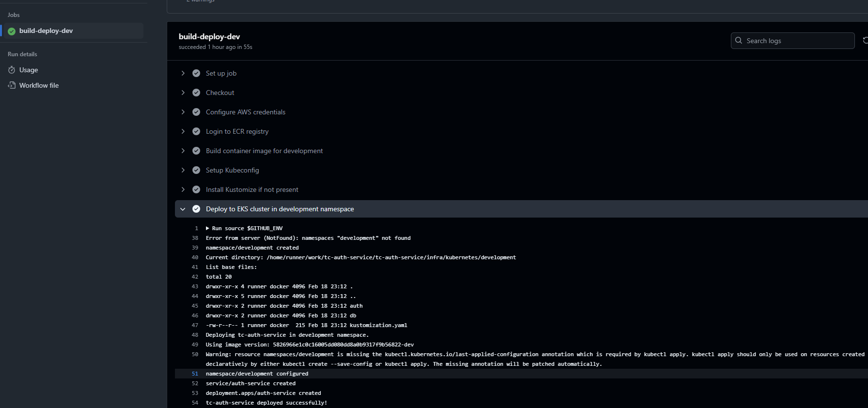This screenshot has width=868, height=408.
Task: Click the 'total 20' log line
Action: point(219,277)
